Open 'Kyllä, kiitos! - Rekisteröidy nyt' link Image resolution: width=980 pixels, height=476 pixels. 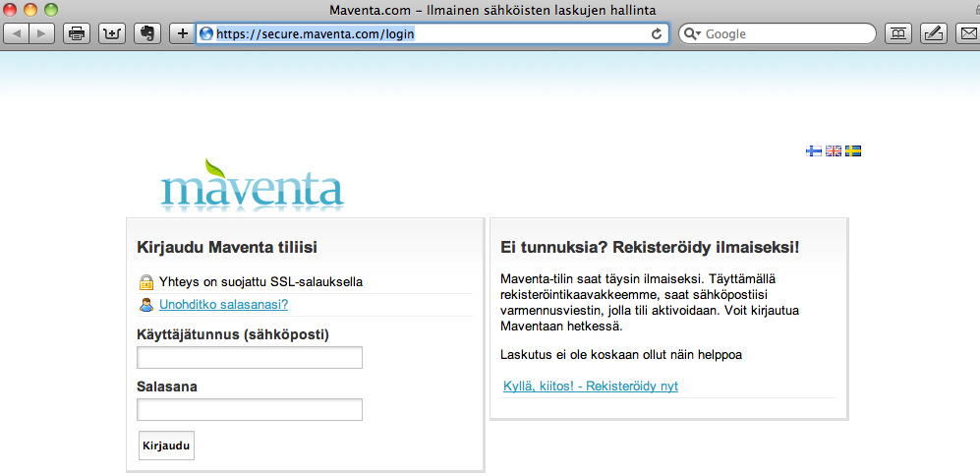591,386
